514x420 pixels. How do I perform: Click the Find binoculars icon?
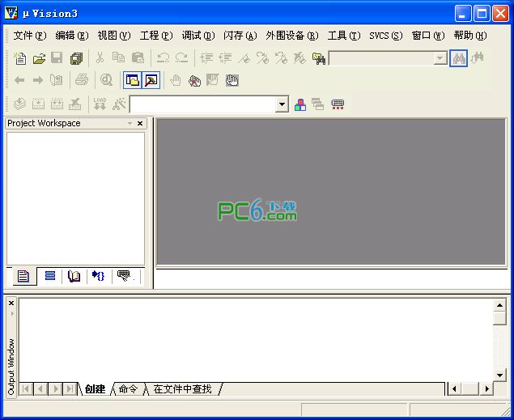(x=459, y=58)
